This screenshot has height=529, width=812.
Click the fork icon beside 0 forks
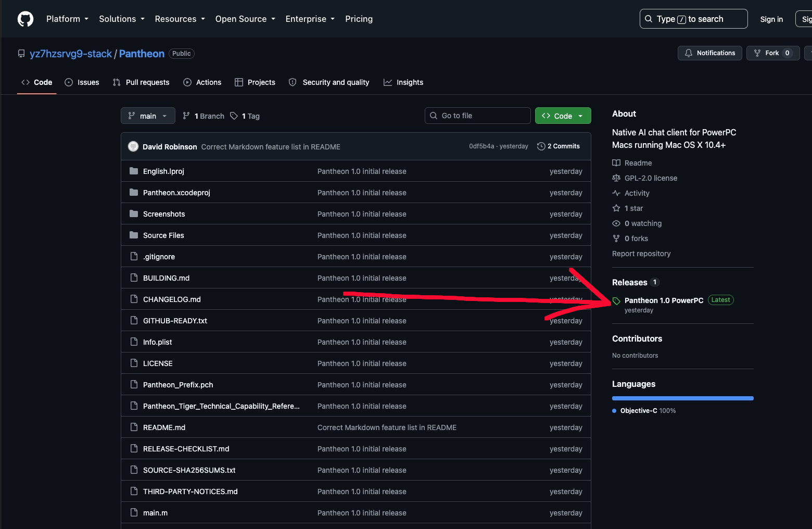pyautogui.click(x=616, y=238)
